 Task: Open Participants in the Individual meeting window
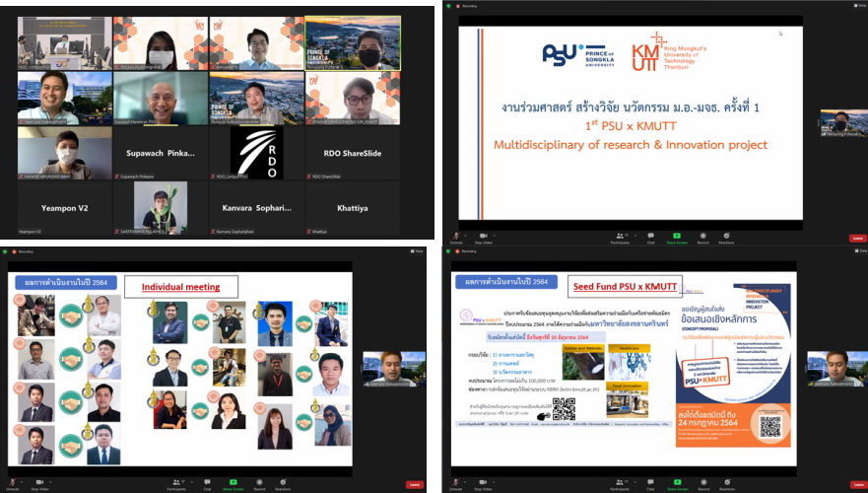click(176, 484)
